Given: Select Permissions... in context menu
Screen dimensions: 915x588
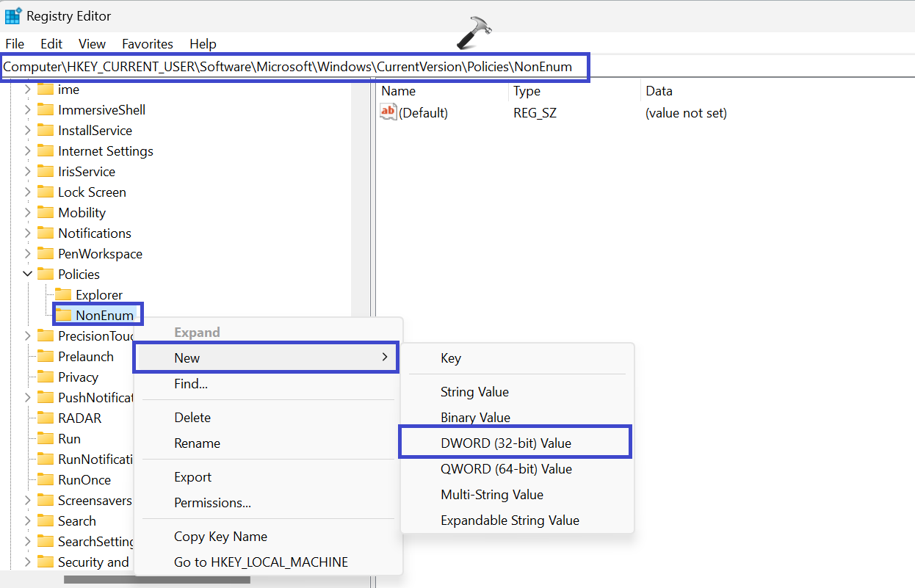Looking at the screenshot, I should (x=268, y=503).
